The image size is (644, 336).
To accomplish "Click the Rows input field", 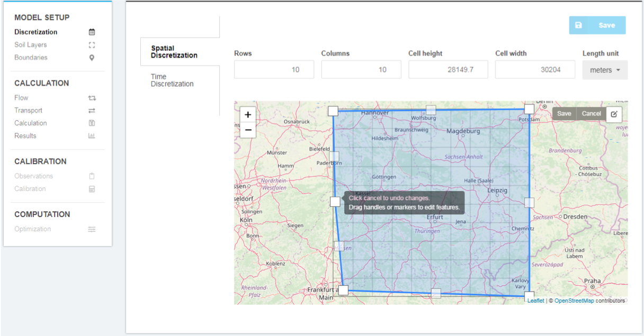I will pyautogui.click(x=274, y=70).
